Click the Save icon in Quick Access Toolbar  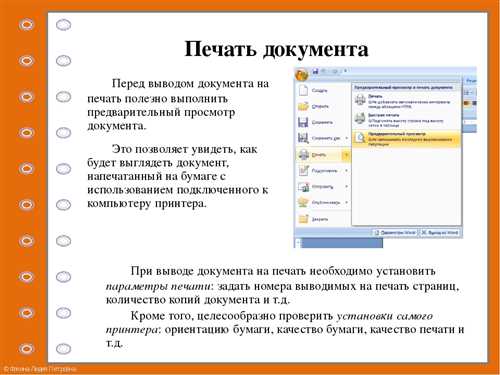coord(315,71)
